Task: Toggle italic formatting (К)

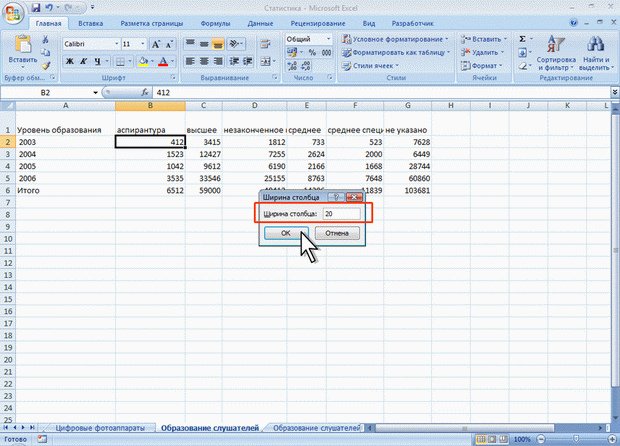Action: point(85,61)
